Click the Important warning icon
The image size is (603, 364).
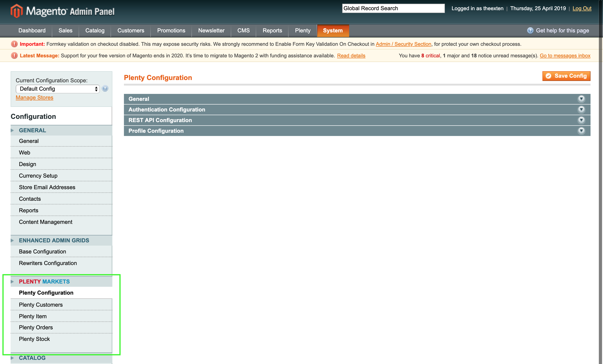tap(14, 44)
